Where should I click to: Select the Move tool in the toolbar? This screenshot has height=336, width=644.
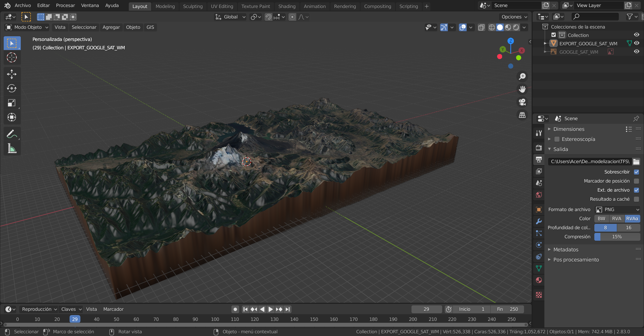click(12, 74)
